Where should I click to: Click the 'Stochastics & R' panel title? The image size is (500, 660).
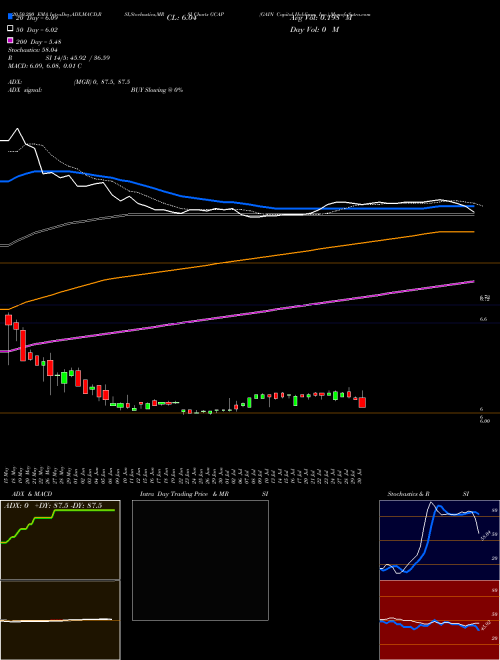(x=408, y=494)
